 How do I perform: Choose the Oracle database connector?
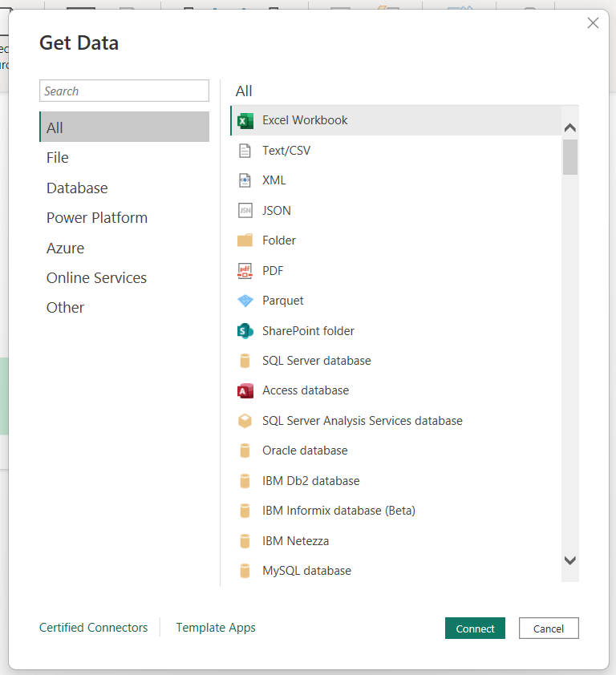click(x=305, y=450)
